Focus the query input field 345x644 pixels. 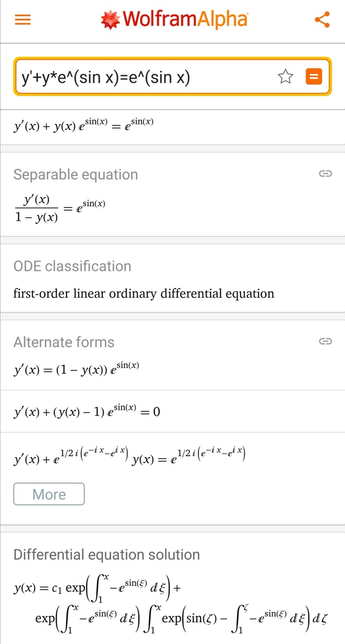point(142,77)
